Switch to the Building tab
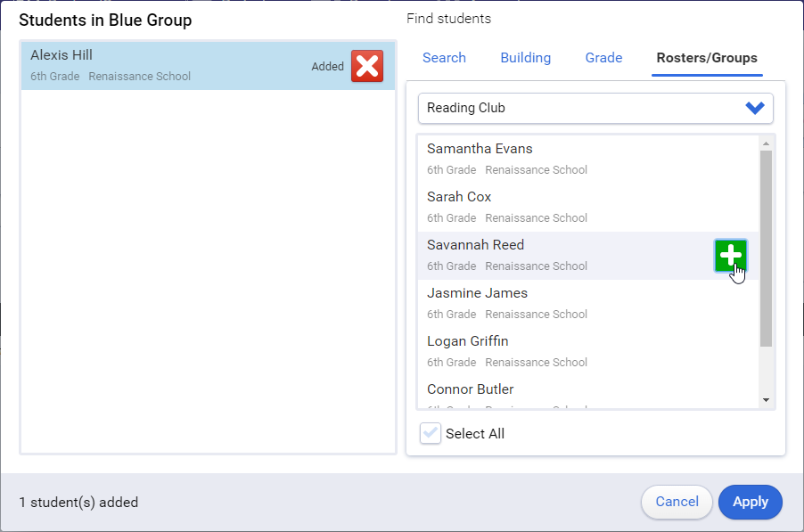 click(x=526, y=58)
